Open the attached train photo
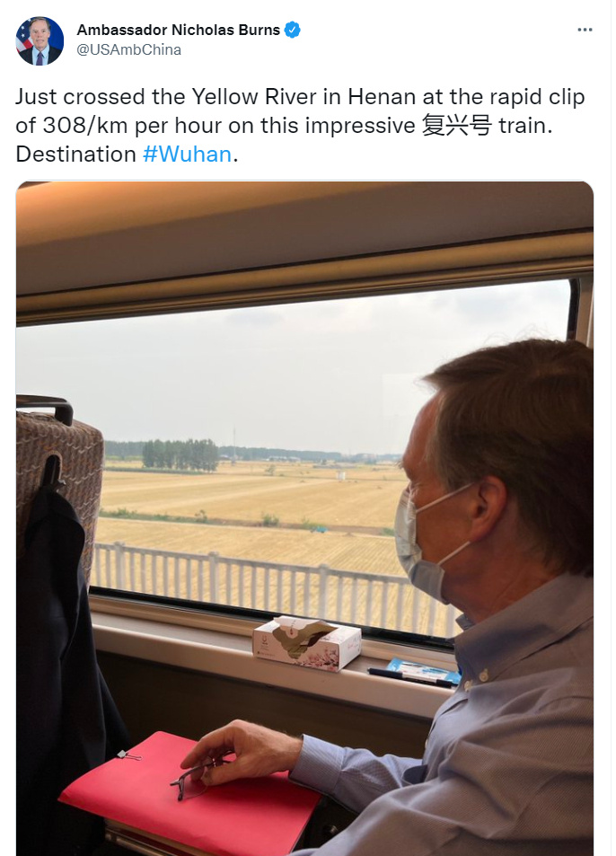Screen dimensions: 616x856 pyautogui.click(x=304, y=518)
